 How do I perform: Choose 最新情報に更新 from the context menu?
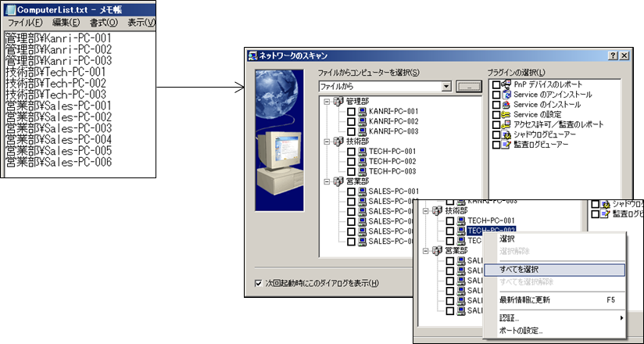pyautogui.click(x=554, y=299)
